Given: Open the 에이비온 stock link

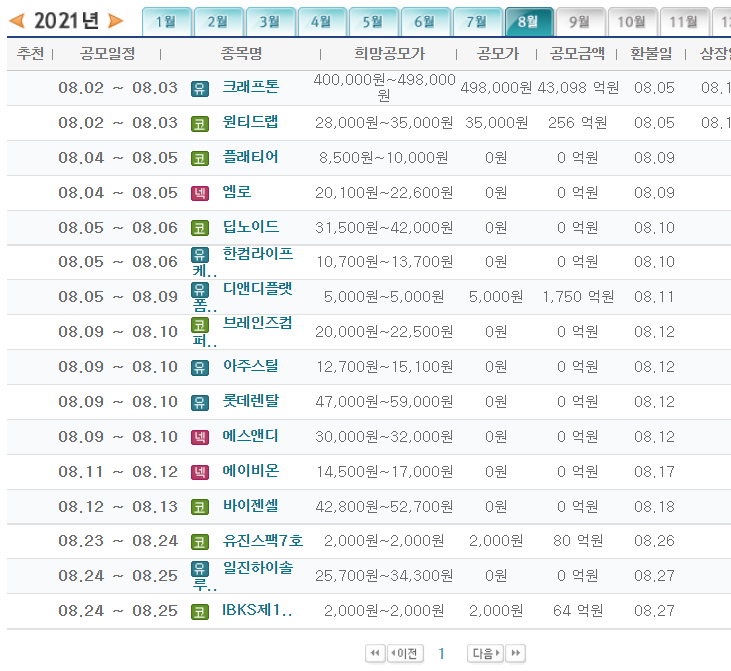Looking at the screenshot, I should pyautogui.click(x=251, y=471).
